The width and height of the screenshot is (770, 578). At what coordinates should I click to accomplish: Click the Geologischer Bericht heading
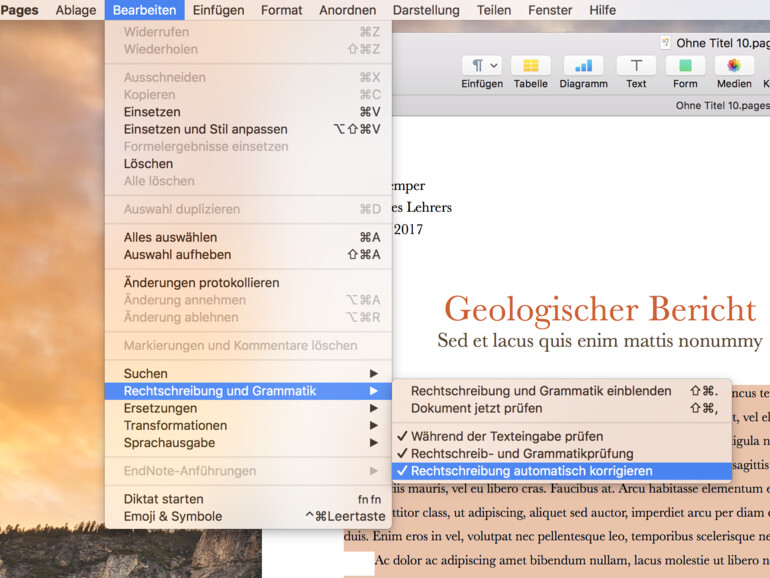(x=600, y=309)
